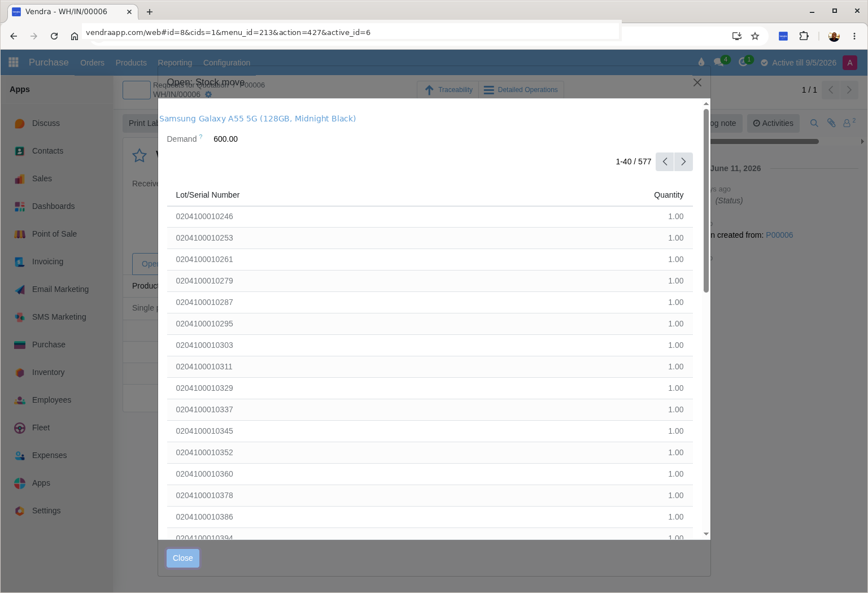Open the Chrome menu three dots

coord(854,36)
